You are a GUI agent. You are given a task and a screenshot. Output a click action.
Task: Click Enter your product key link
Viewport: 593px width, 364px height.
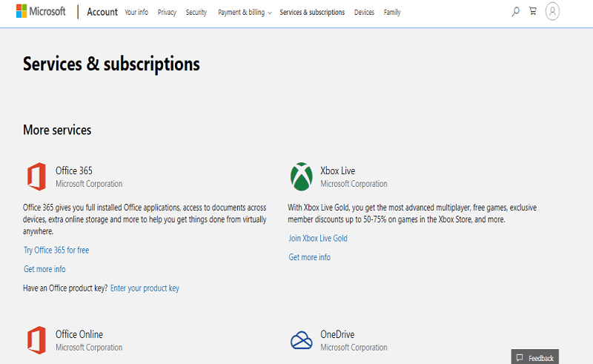coord(145,288)
